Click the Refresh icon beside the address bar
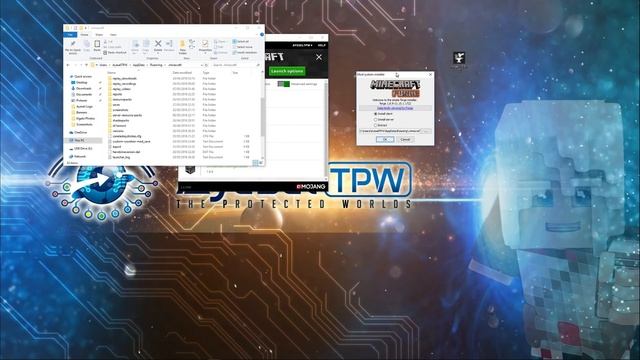 [x=206, y=65]
